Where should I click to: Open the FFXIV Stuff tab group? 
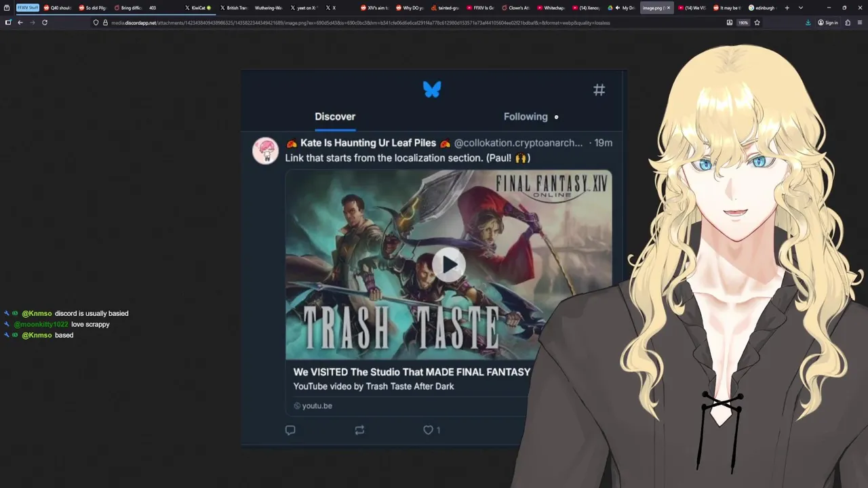click(x=28, y=7)
